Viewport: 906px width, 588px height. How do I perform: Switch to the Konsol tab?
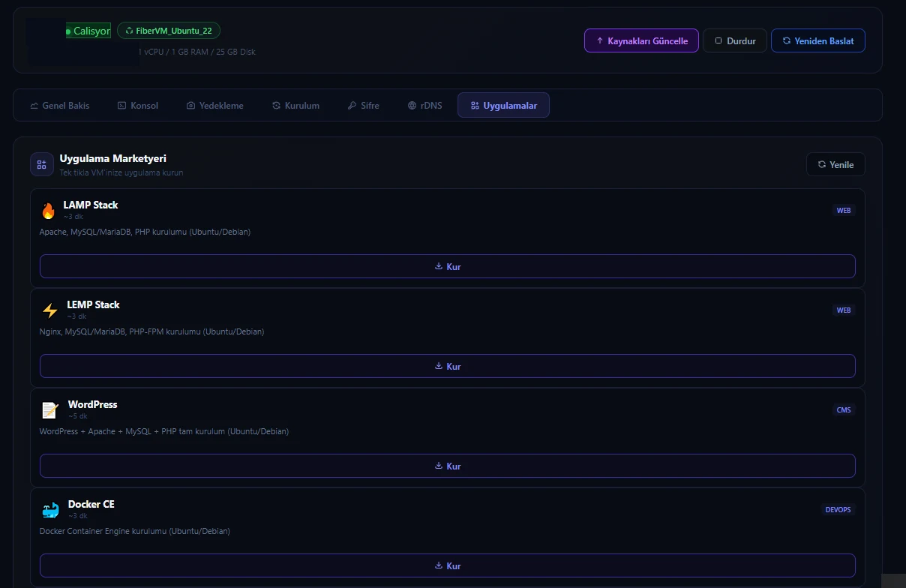[138, 106]
